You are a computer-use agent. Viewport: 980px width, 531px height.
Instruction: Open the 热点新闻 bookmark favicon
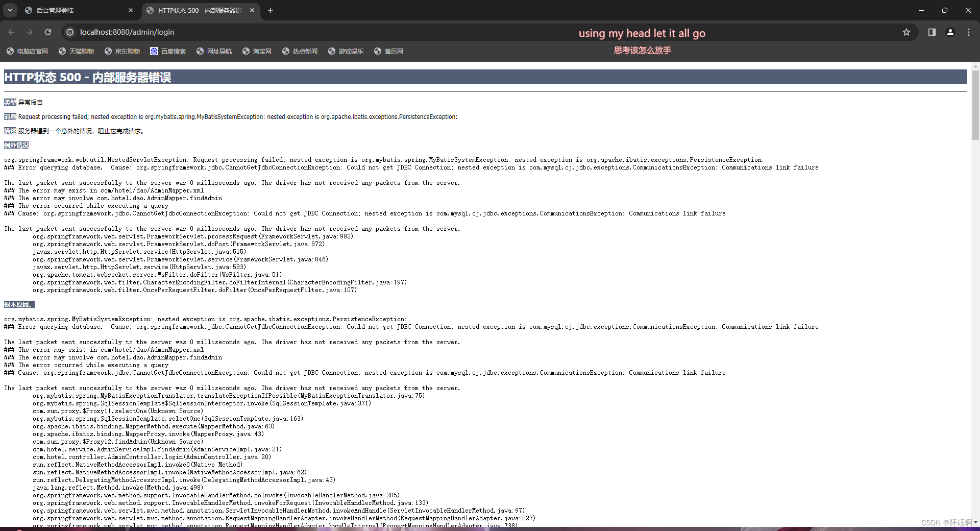tap(286, 51)
